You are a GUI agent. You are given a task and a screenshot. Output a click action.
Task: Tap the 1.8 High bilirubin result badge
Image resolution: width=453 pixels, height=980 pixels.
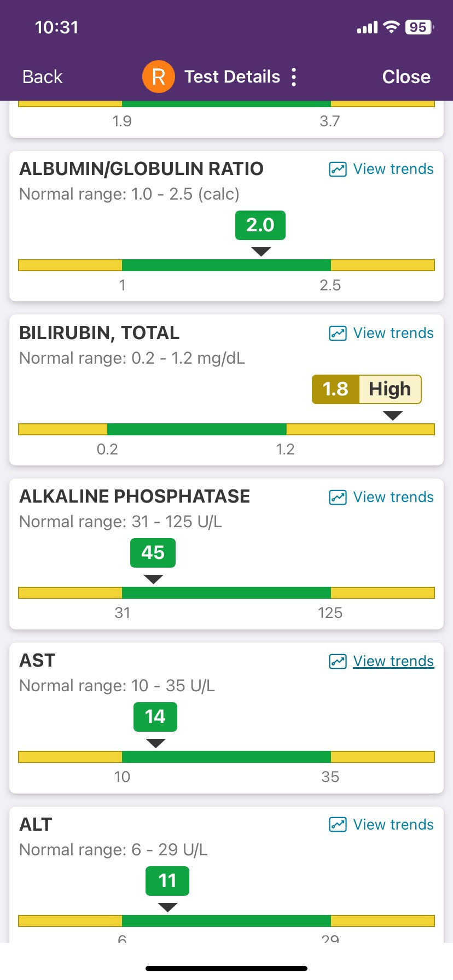click(x=366, y=389)
